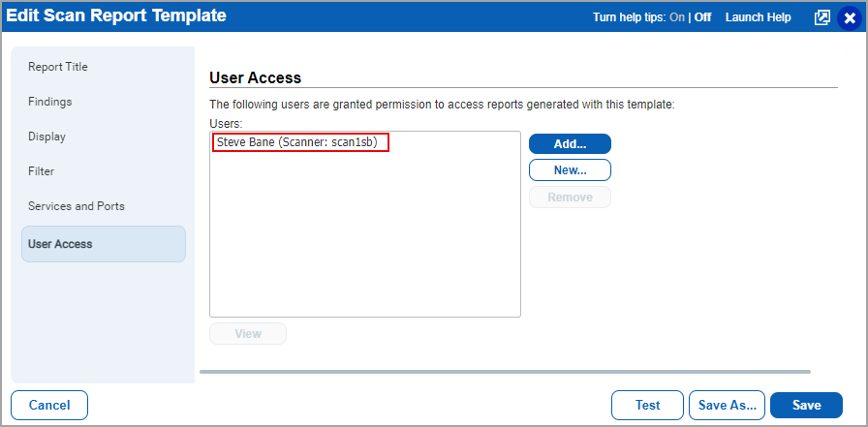868x427 pixels.
Task: Select the Filter section
Action: click(42, 171)
